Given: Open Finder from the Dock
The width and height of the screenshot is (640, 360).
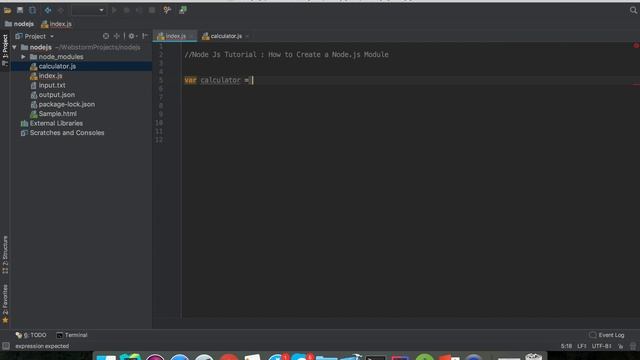Looking at the screenshot, I should pyautogui.click(x=106, y=357).
